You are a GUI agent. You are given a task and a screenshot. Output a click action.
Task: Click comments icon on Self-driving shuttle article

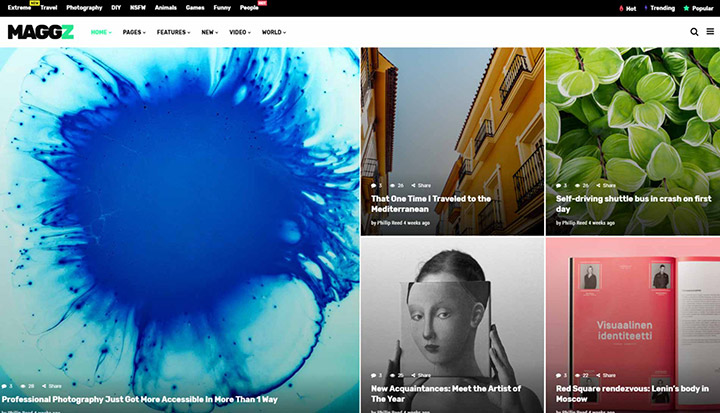tap(561, 186)
